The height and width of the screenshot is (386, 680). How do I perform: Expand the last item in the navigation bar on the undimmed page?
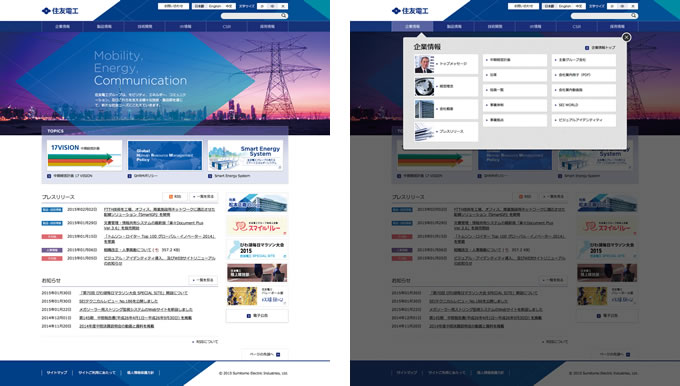click(x=267, y=26)
